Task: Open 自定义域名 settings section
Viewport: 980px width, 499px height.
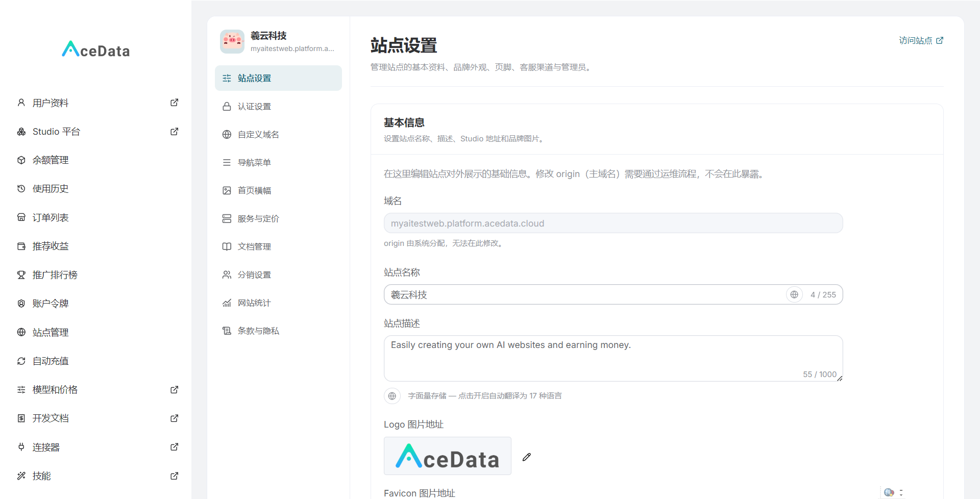Action: [x=278, y=134]
